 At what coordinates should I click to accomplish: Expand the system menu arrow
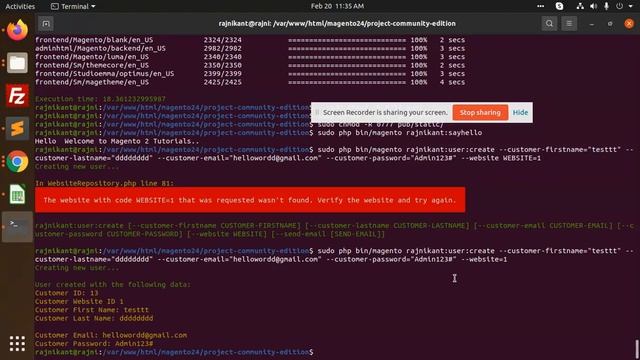(x=631, y=6)
